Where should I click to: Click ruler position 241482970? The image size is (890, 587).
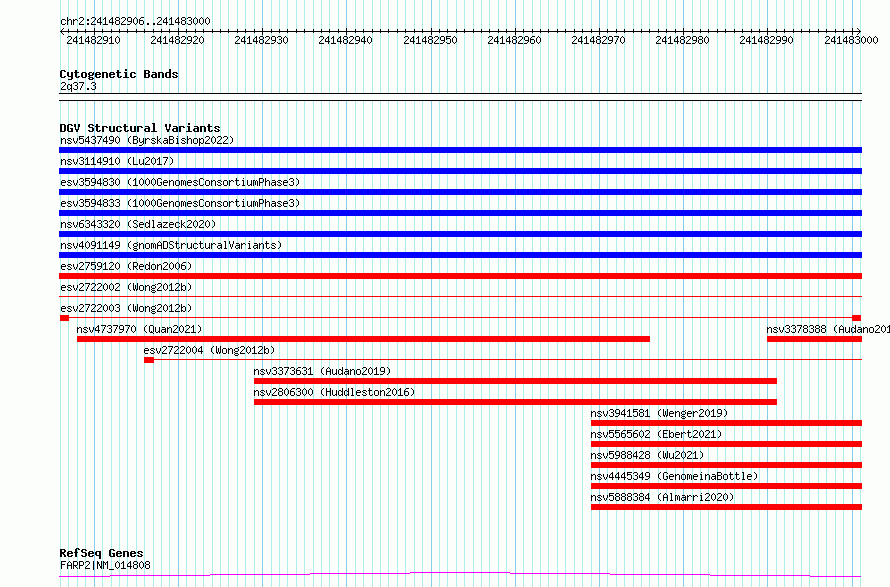point(598,40)
